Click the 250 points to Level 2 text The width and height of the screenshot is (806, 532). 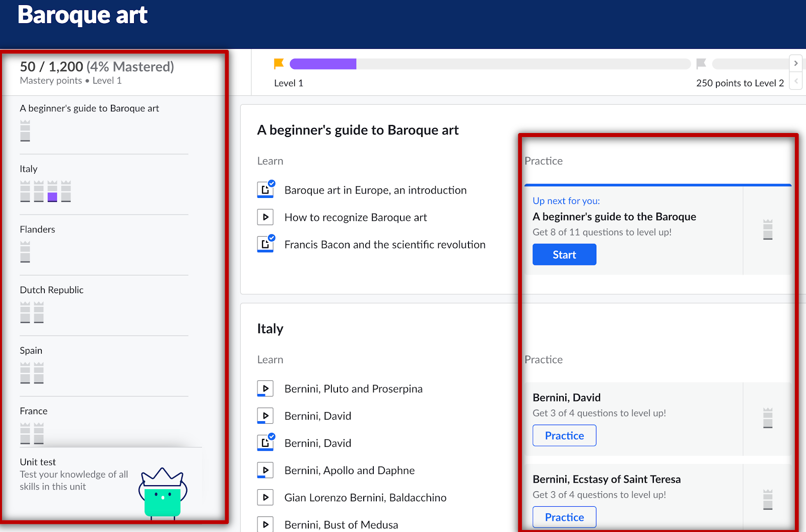(x=740, y=83)
